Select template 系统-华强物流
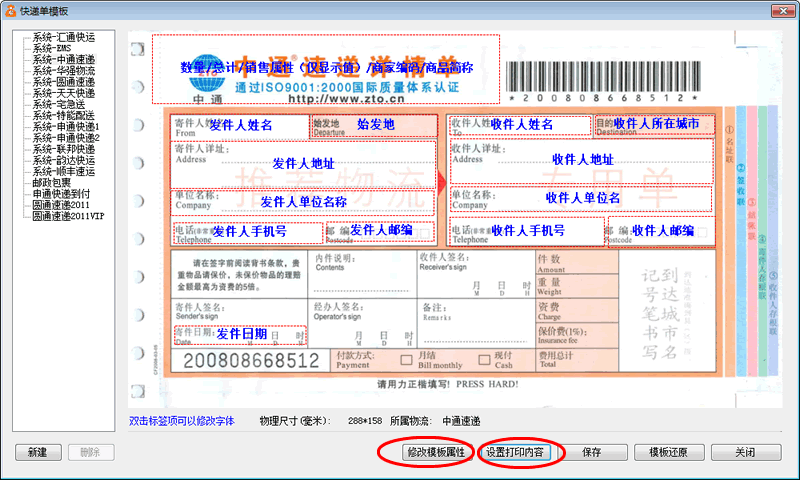Screen dimensions: 800x480 [63, 71]
